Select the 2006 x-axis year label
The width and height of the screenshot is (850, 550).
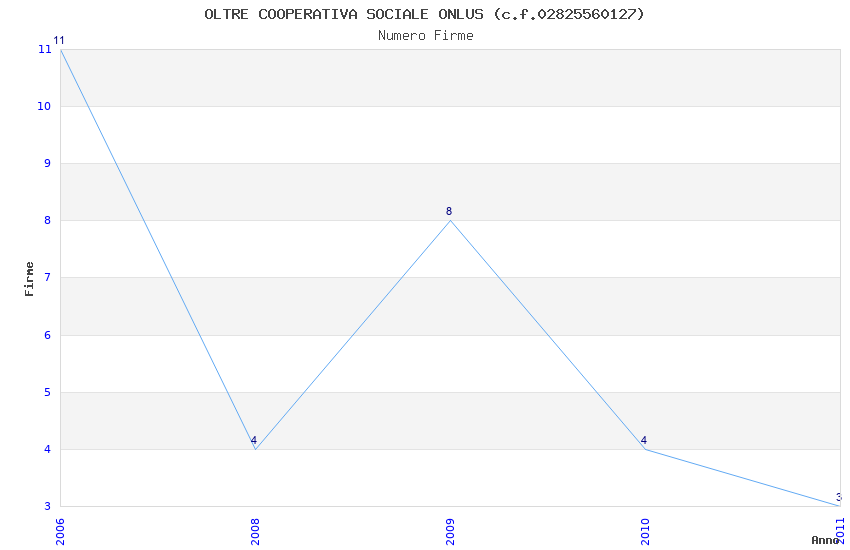click(60, 532)
